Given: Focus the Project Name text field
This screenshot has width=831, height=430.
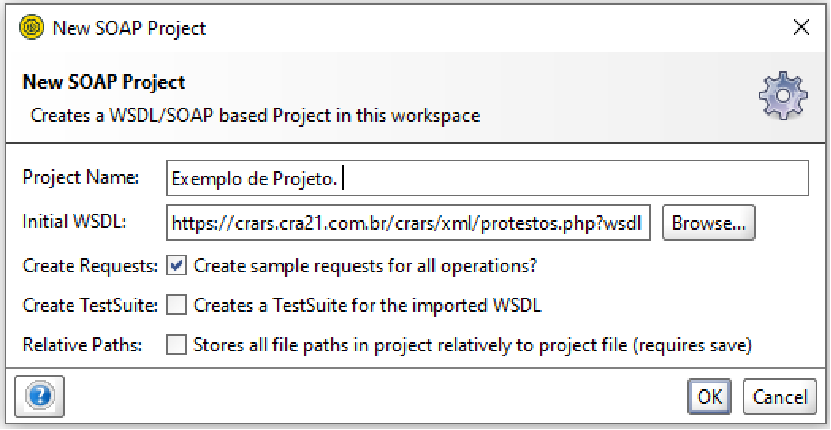Looking at the screenshot, I should click(487, 179).
